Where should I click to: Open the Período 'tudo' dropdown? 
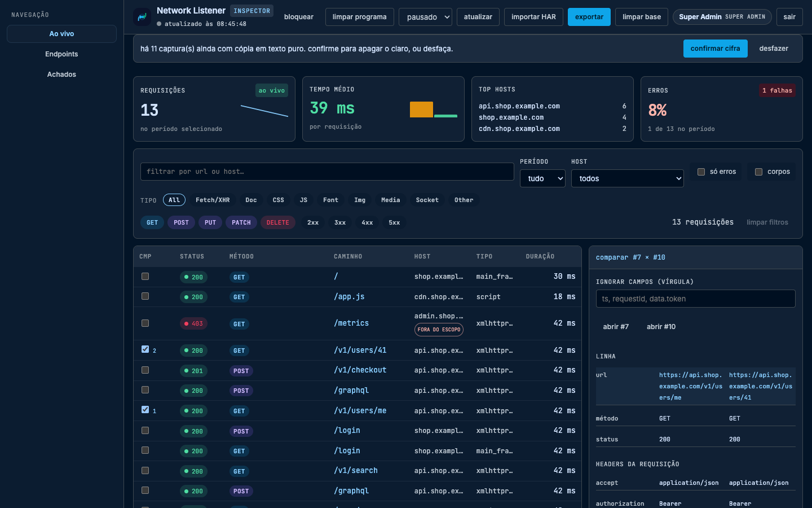[542, 178]
